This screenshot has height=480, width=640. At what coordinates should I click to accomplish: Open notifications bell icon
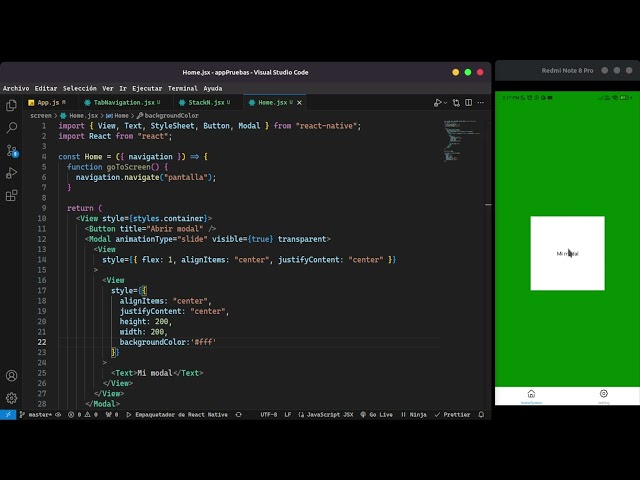click(x=481, y=415)
